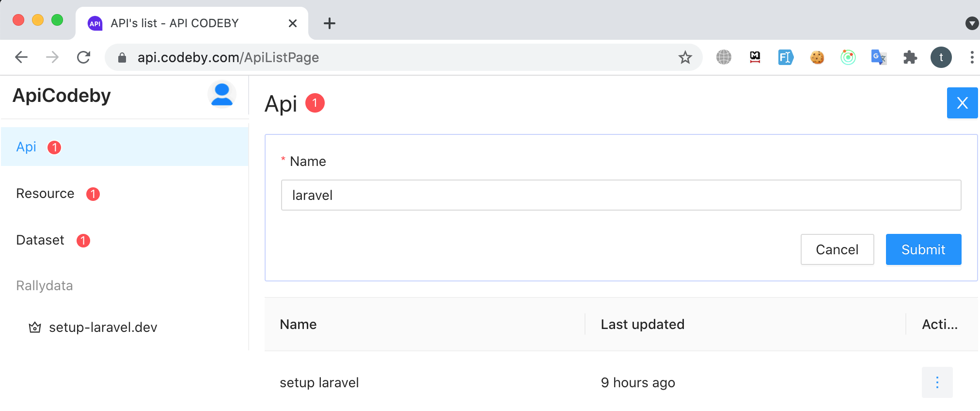The height and width of the screenshot is (411, 980).
Task: Open the Chrome extensions puzzle menu
Action: pyautogui.click(x=910, y=58)
